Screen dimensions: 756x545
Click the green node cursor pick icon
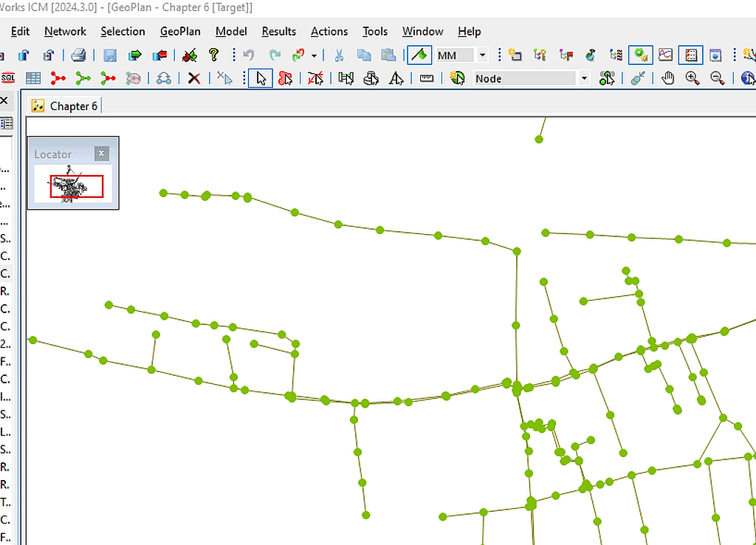607,78
